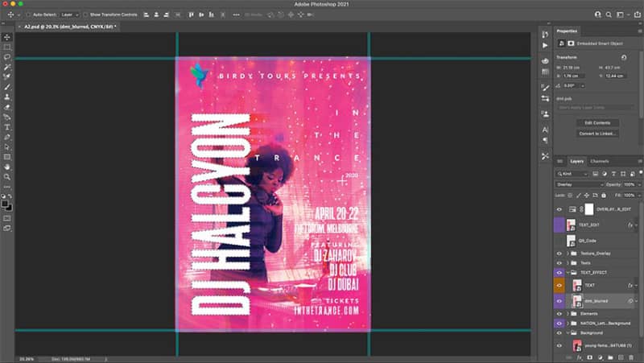This screenshot has height=363, width=644.
Task: Click the Convert to Linked button
Action: (597, 134)
